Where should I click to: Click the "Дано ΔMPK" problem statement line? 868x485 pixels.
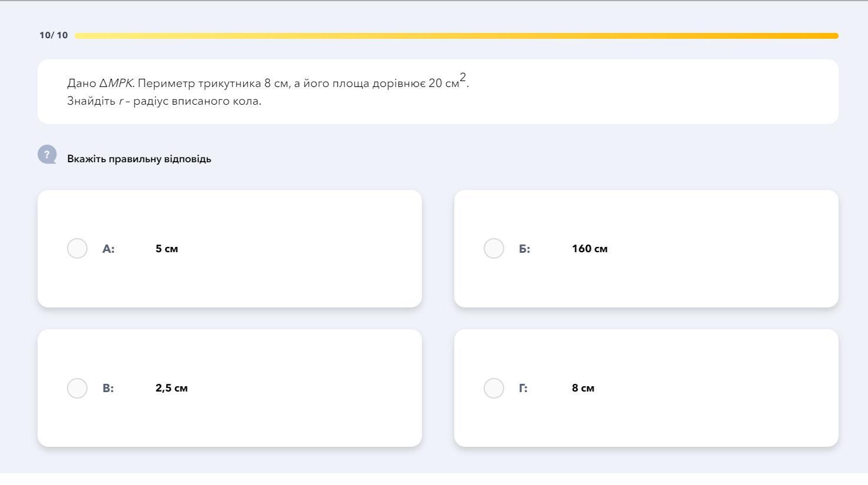click(267, 83)
